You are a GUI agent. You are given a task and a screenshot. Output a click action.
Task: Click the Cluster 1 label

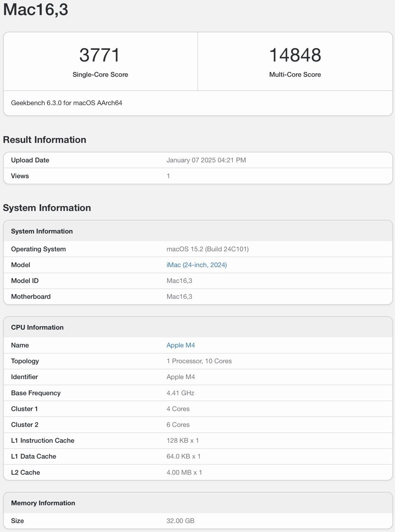(x=25, y=409)
